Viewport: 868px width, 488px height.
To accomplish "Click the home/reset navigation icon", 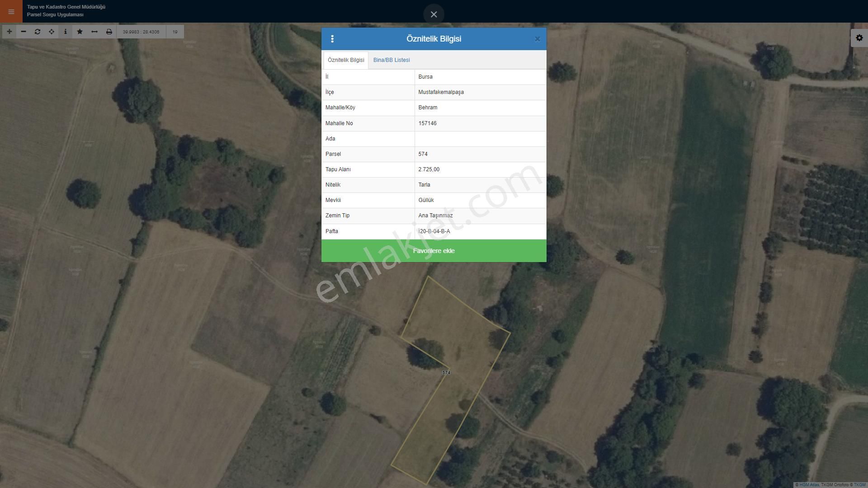I will (37, 31).
